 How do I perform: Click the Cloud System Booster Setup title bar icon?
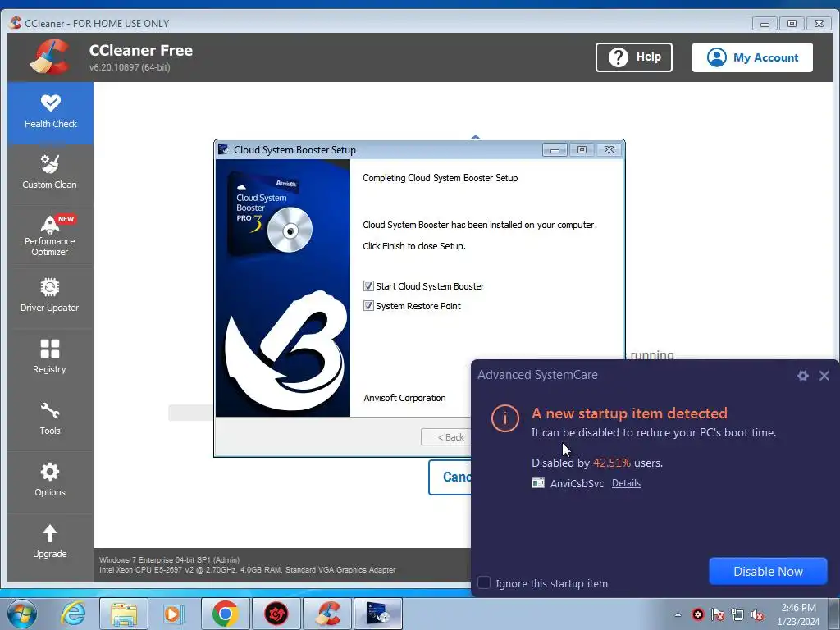click(x=223, y=149)
